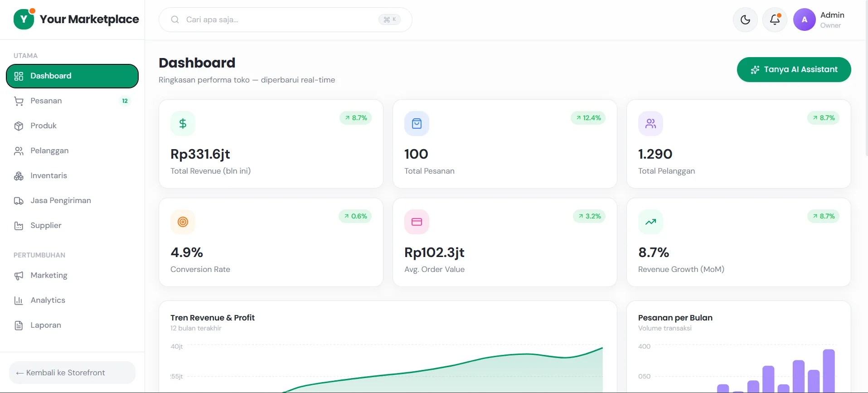Click the Marketing megaphone icon
The height and width of the screenshot is (393, 868).
point(19,276)
